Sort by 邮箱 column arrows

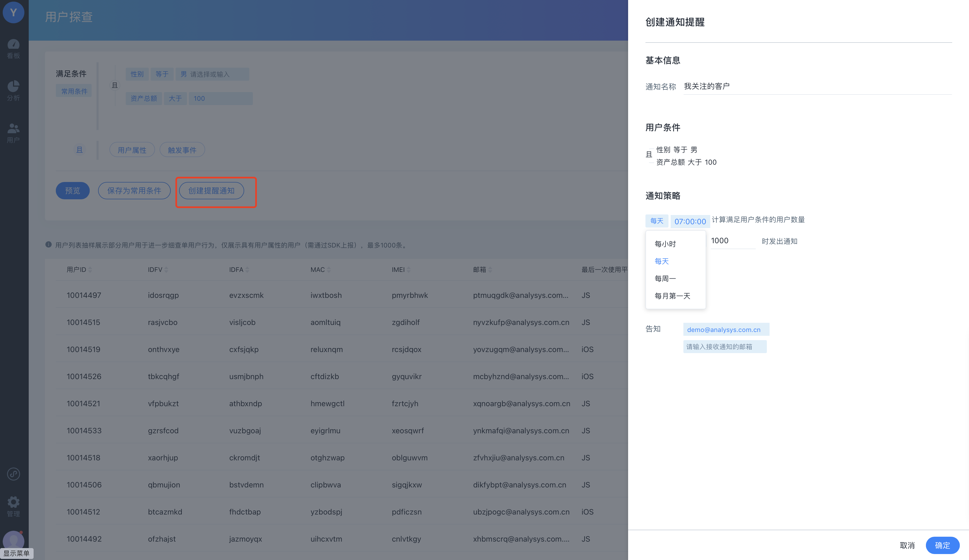coord(490,270)
